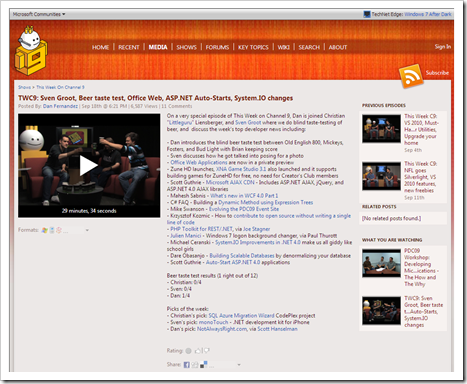Click the thumbs up rating icon
Image resolution: width=467 pixels, height=384 pixels.
coord(199,350)
